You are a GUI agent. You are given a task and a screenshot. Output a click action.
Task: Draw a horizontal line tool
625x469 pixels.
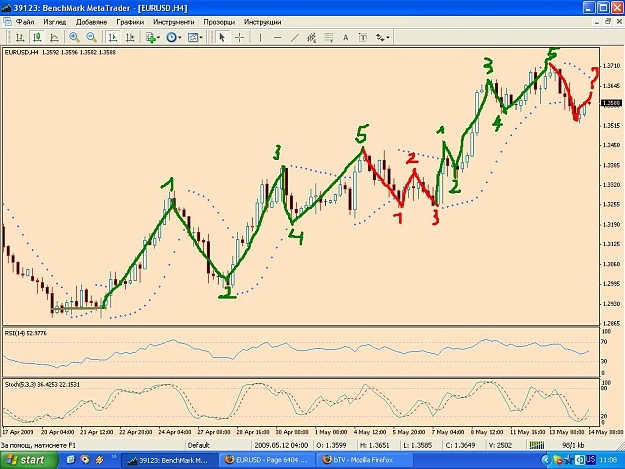click(278, 38)
